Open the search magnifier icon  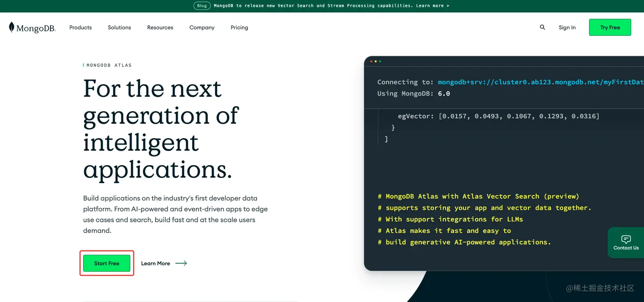tap(542, 27)
